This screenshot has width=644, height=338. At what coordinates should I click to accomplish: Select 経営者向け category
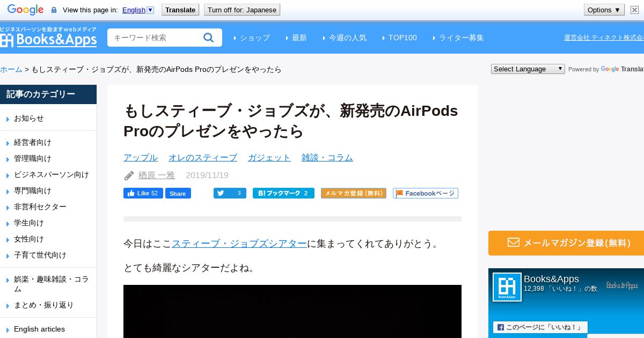click(x=33, y=143)
